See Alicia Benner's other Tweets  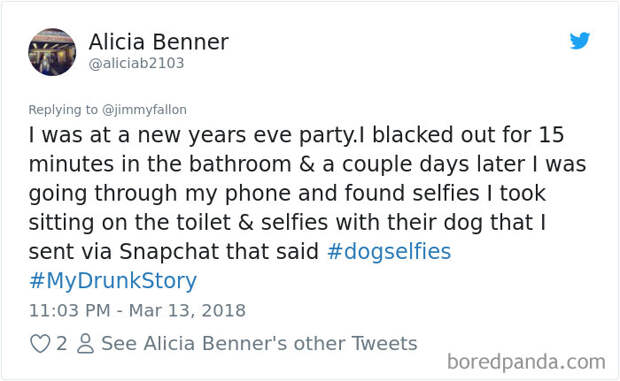pyautogui.click(x=259, y=343)
